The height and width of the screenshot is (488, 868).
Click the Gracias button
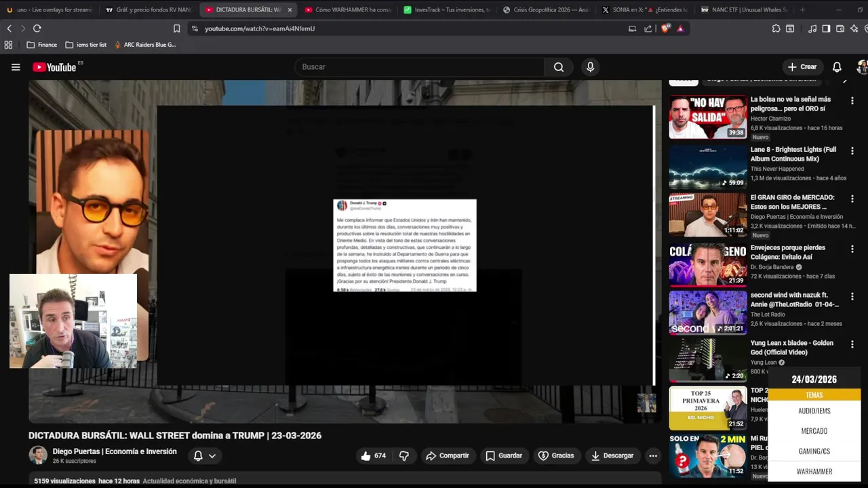click(x=556, y=456)
